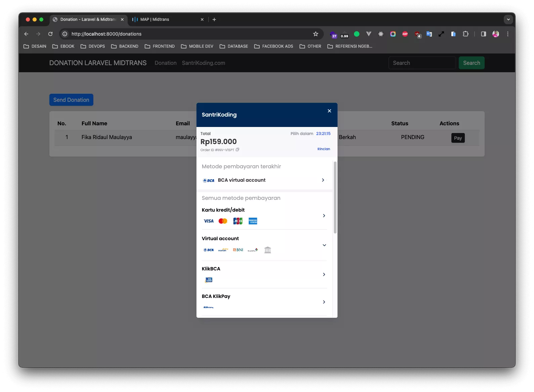
Task: Expand Kartu kredit/debit option
Action: click(264, 215)
